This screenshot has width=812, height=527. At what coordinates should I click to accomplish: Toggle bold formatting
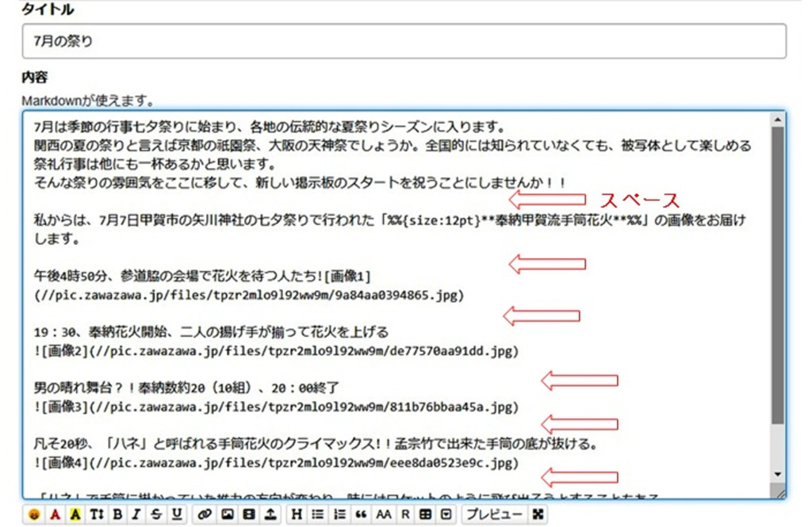tap(117, 514)
